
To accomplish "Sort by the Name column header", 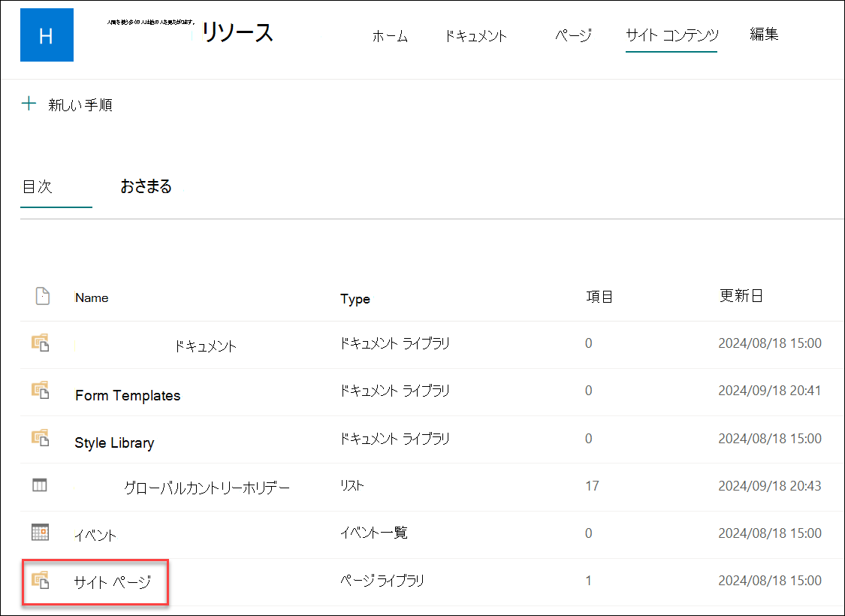I will (92, 297).
